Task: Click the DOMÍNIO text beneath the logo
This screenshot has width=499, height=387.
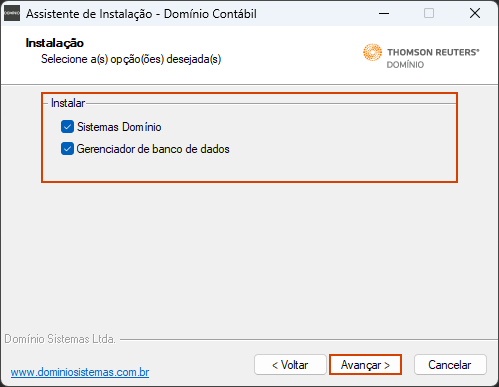Action: click(405, 64)
